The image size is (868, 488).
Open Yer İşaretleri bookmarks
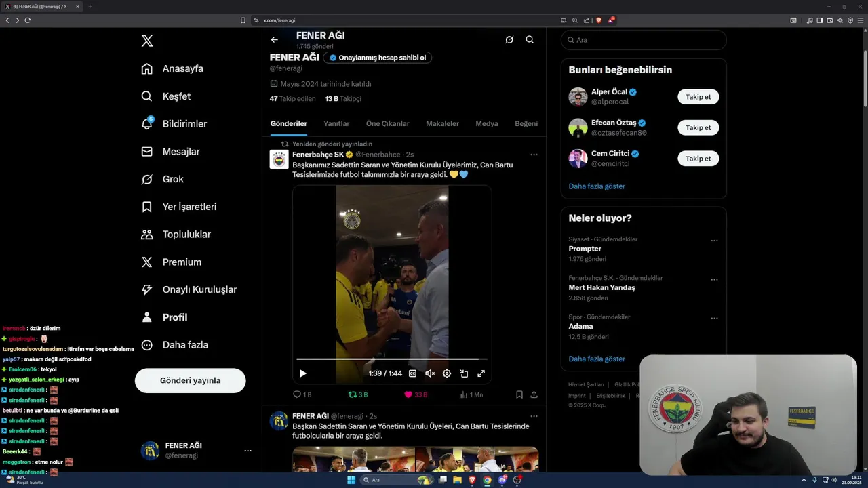[x=178, y=207]
